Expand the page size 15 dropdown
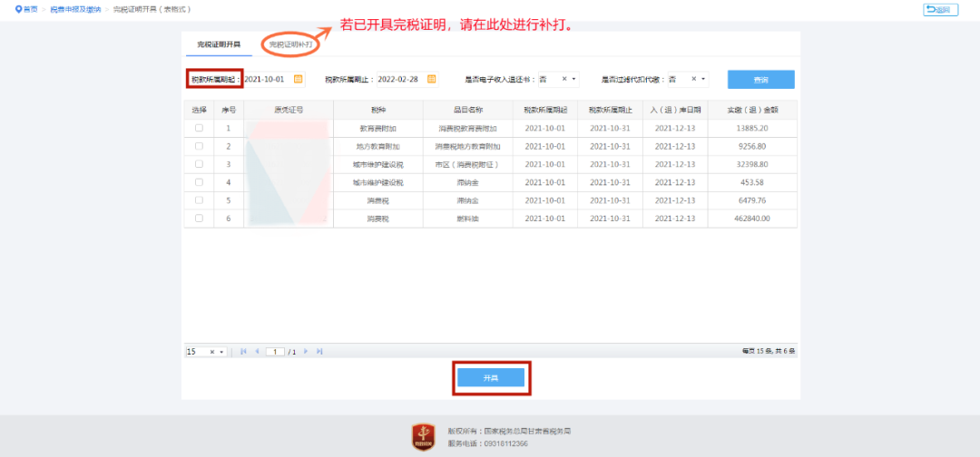The height and width of the screenshot is (457, 980). [x=222, y=352]
